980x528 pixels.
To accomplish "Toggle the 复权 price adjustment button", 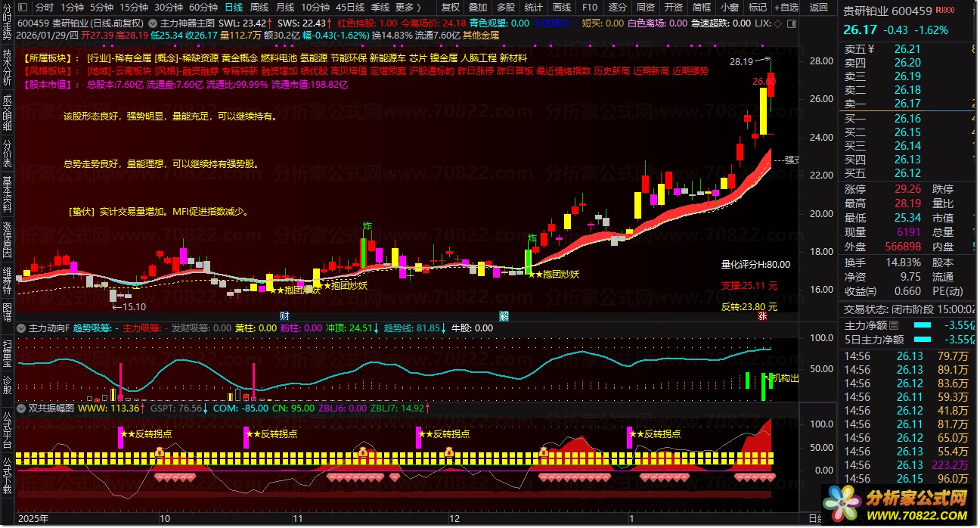I will (x=451, y=7).
